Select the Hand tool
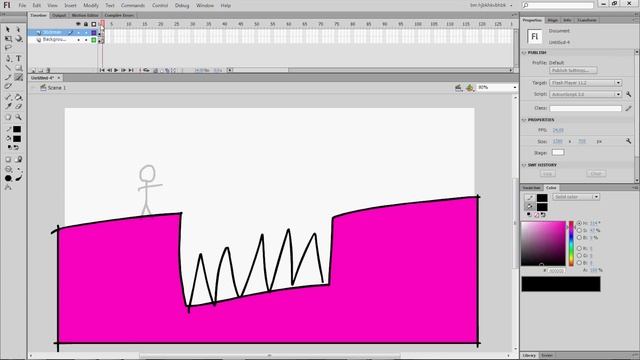 pyautogui.click(x=8, y=117)
